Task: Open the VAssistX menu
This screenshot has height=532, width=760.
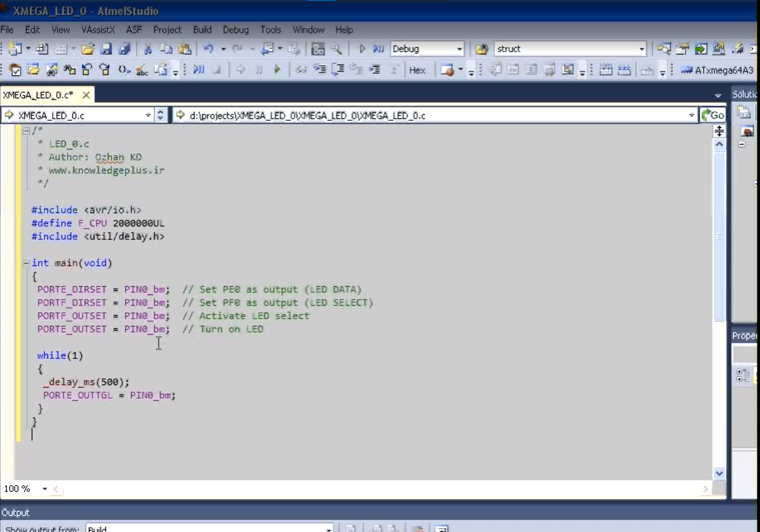Action: point(98,30)
